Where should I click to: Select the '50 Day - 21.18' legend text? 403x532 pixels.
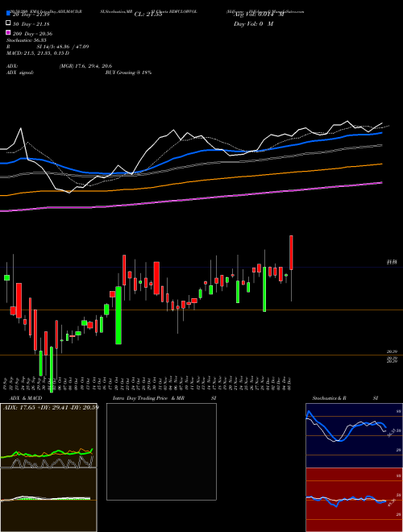31,23
